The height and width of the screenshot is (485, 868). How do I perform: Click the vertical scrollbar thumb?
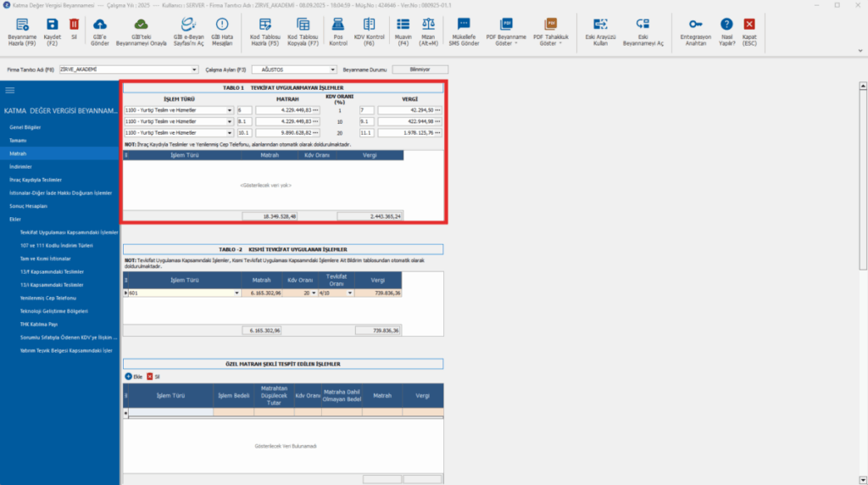pos(863,180)
